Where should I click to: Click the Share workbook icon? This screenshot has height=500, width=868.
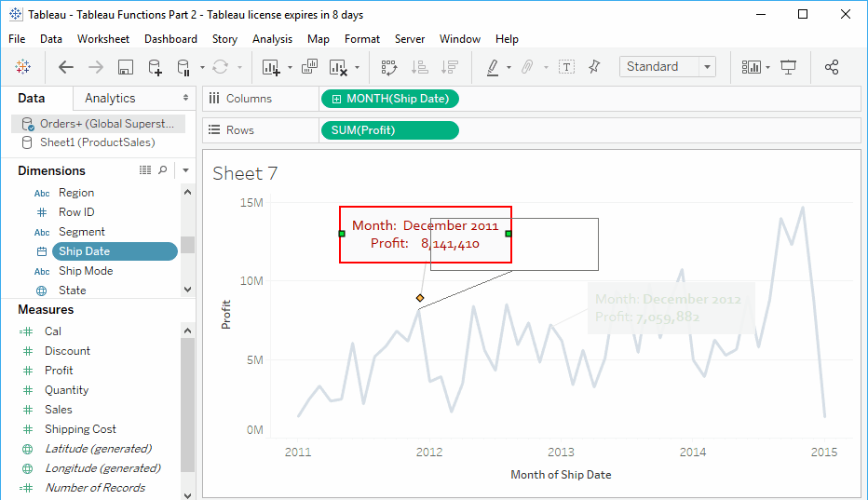tap(832, 67)
